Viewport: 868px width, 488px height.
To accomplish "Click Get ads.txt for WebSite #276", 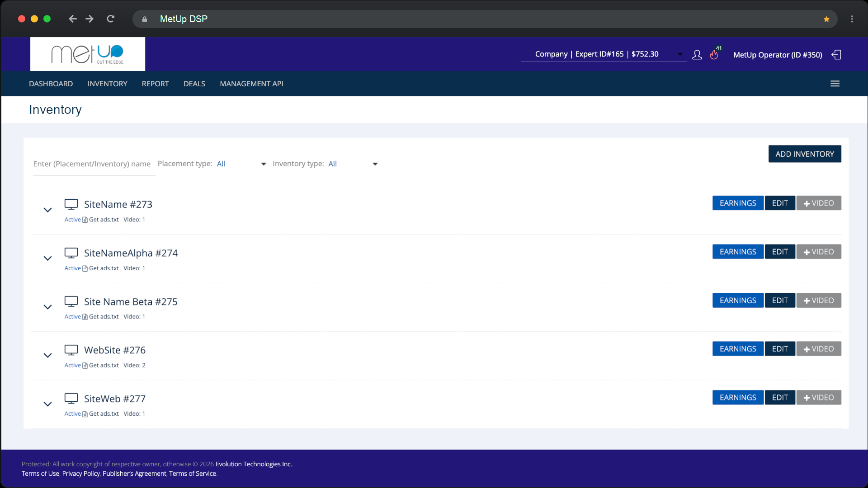I will 104,366.
